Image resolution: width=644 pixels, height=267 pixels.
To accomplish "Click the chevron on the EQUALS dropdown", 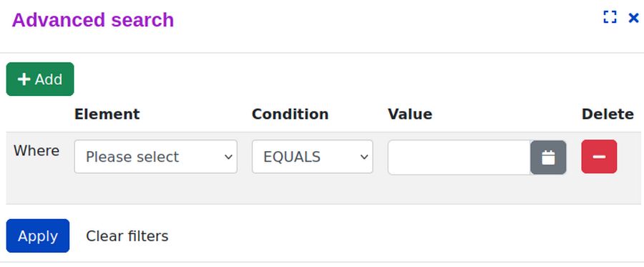I will (x=364, y=157).
